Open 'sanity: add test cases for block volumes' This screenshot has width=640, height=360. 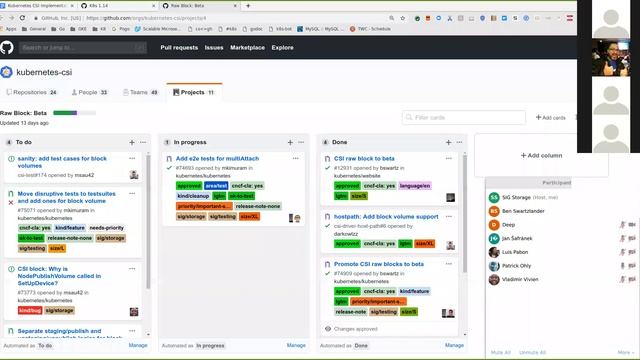pyautogui.click(x=62, y=162)
